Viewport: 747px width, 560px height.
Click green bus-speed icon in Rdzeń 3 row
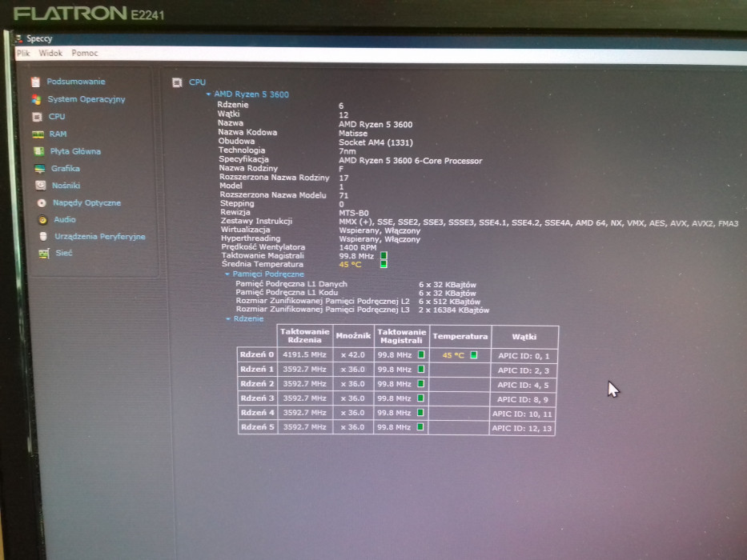point(420,398)
